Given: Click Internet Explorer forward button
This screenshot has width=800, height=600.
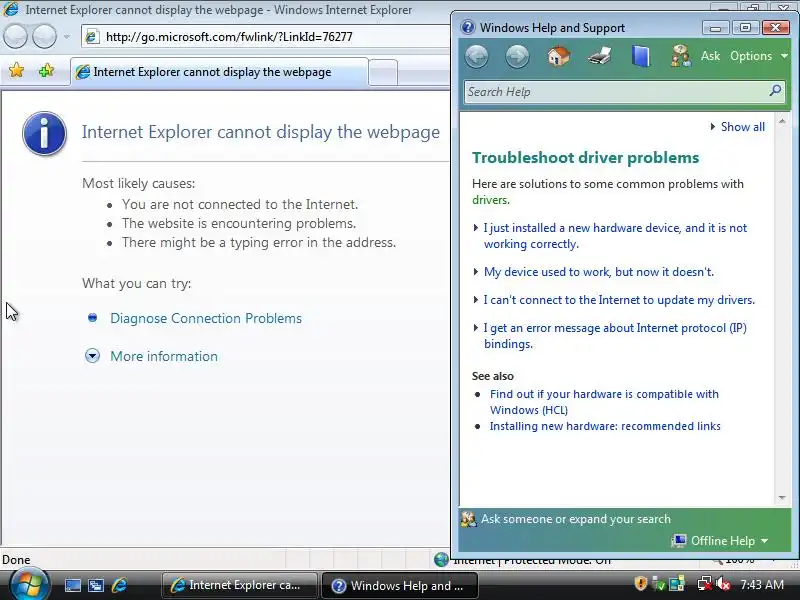Looking at the screenshot, I should click(44, 37).
